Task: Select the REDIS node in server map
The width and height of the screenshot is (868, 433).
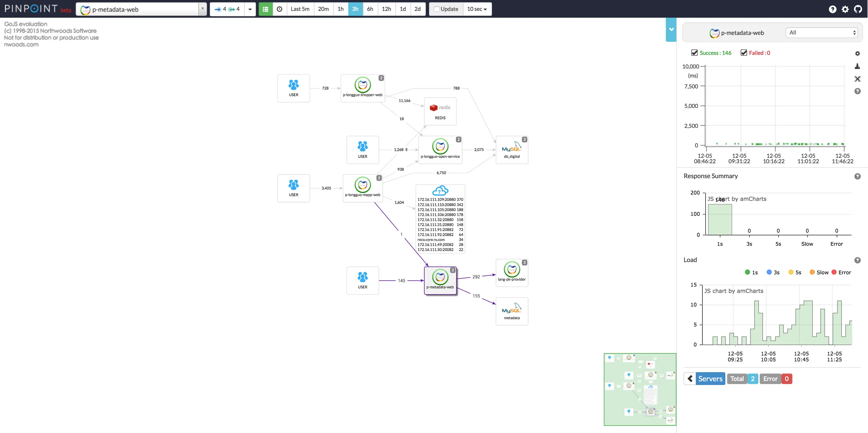Action: pos(440,111)
